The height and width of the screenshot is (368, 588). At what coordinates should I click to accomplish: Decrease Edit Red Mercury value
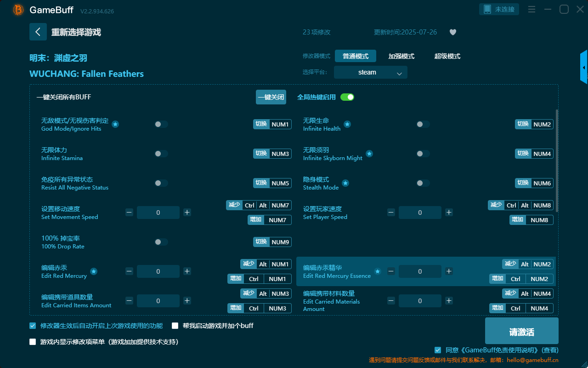click(x=129, y=271)
